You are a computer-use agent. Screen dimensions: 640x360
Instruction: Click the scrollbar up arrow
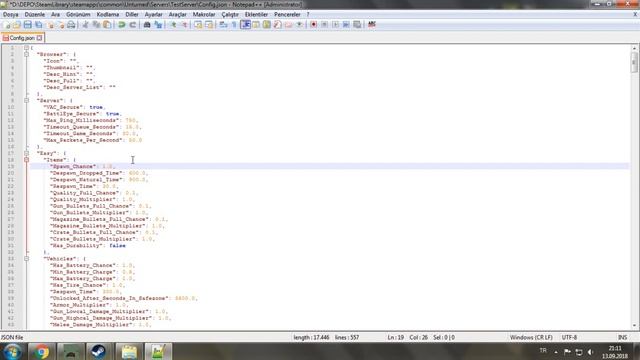(634, 48)
